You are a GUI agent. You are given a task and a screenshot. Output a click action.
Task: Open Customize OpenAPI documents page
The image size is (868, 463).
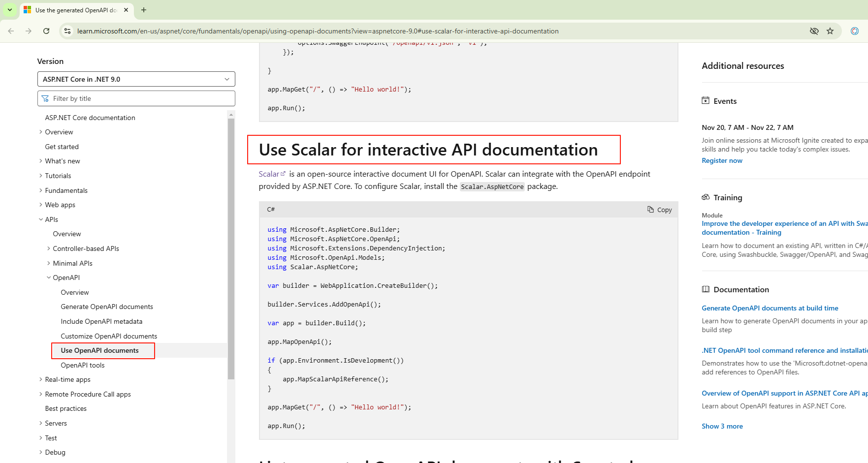[109, 336]
